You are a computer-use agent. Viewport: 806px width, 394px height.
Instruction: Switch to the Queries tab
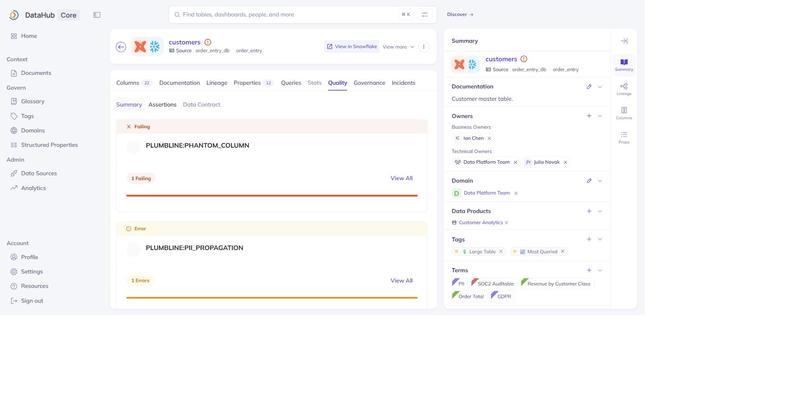click(x=291, y=83)
